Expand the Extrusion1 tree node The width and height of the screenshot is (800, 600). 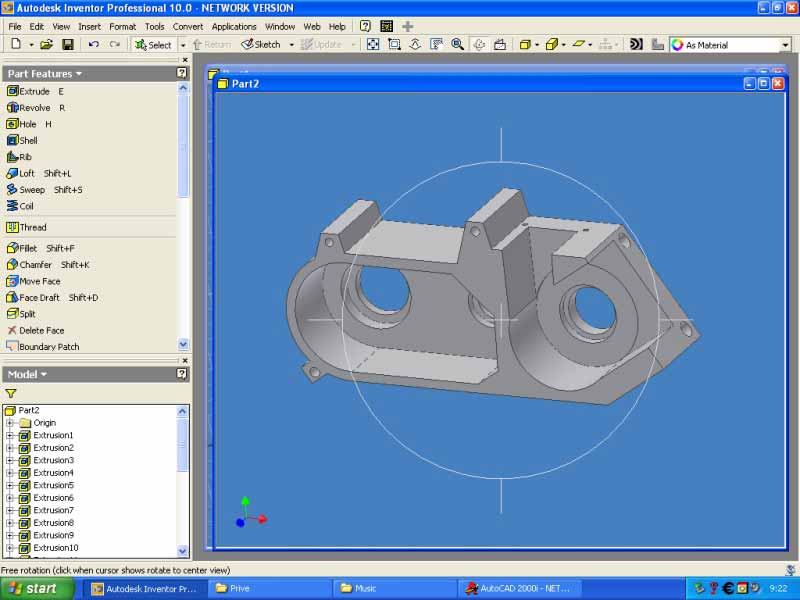9,435
